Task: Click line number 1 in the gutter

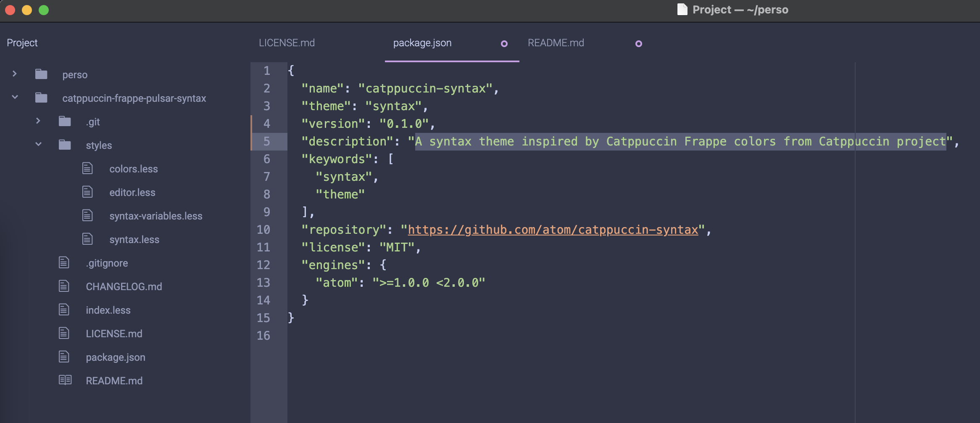Action: point(267,71)
